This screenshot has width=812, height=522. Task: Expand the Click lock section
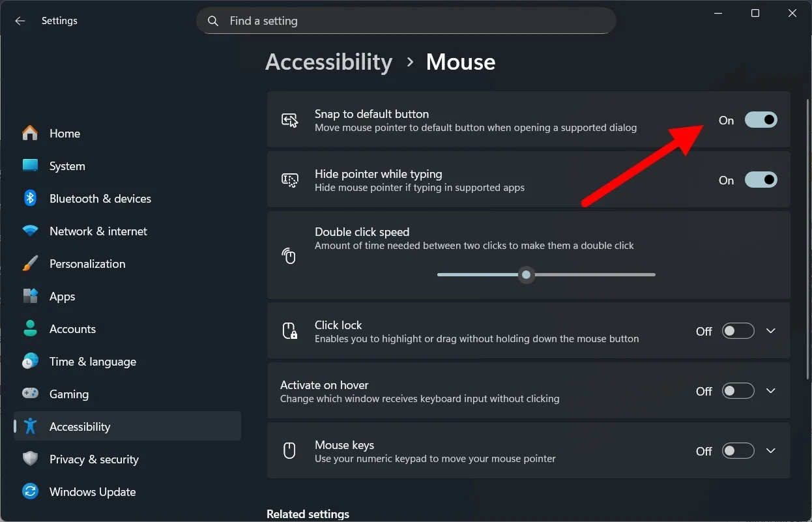click(771, 331)
